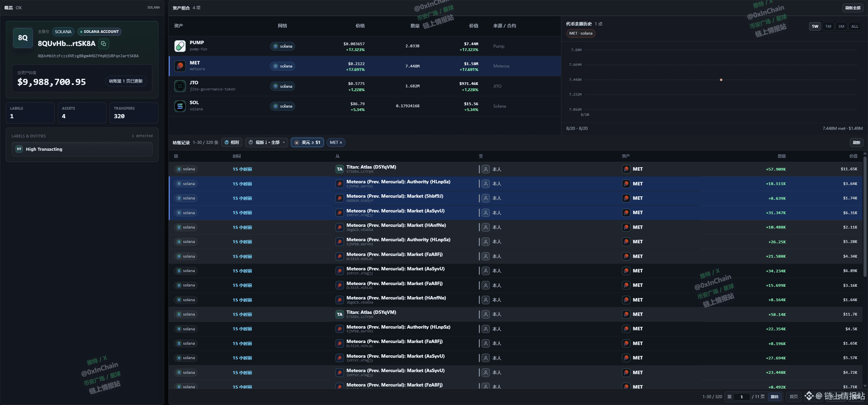Toggle the relative time (相对) display

[x=232, y=143]
